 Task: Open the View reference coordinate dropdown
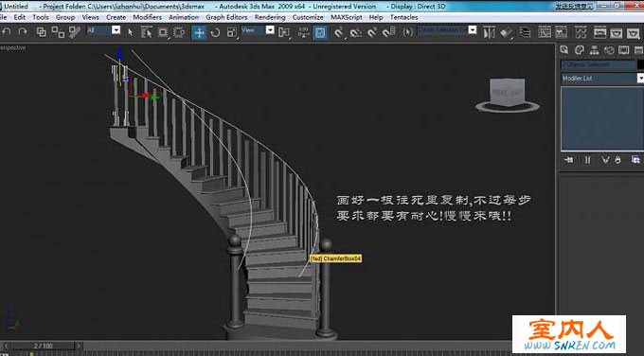point(258,30)
